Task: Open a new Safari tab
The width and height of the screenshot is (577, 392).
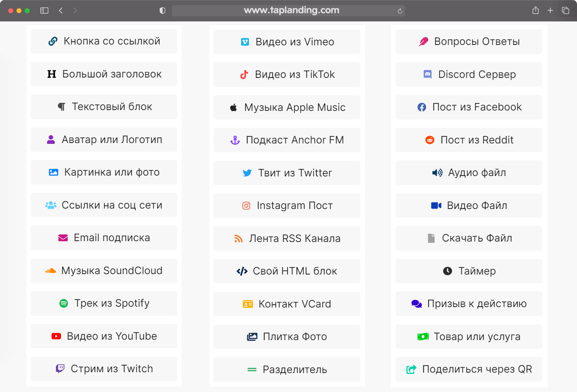Action: click(550, 11)
